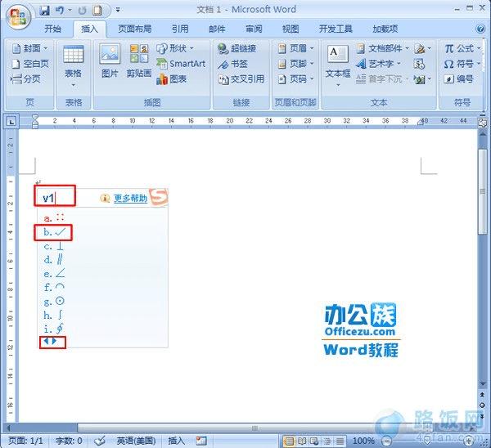This screenshot has width=491, height=448.
Task: Click the macro recording status icon
Action: [x=201, y=441]
